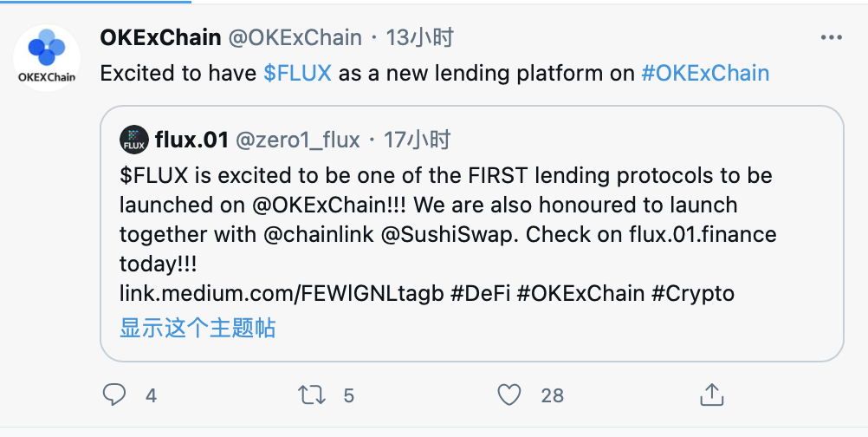
Task: Open the $FLUX cashtag link
Action: pyautogui.click(x=297, y=73)
